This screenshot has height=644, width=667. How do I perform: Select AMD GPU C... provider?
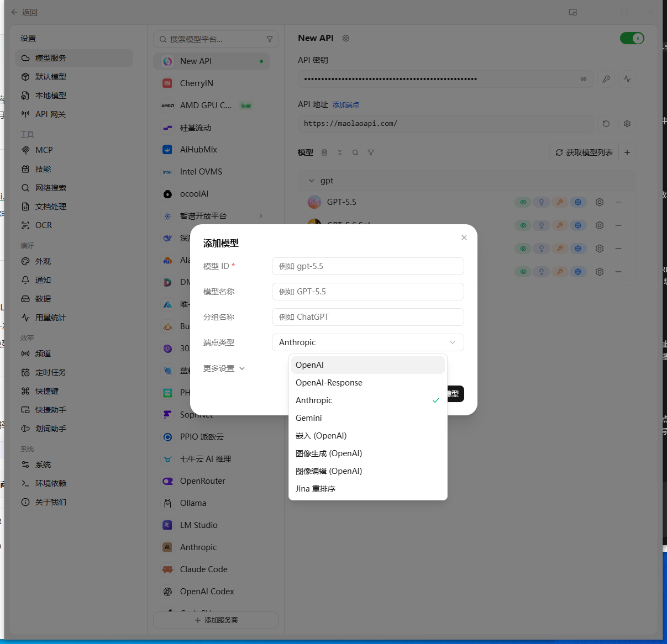coord(212,105)
